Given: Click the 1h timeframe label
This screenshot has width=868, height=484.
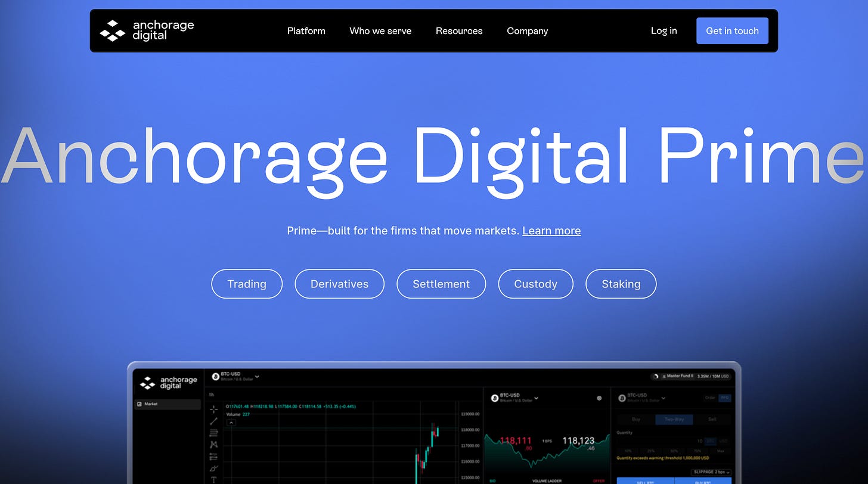Looking at the screenshot, I should pos(212,395).
